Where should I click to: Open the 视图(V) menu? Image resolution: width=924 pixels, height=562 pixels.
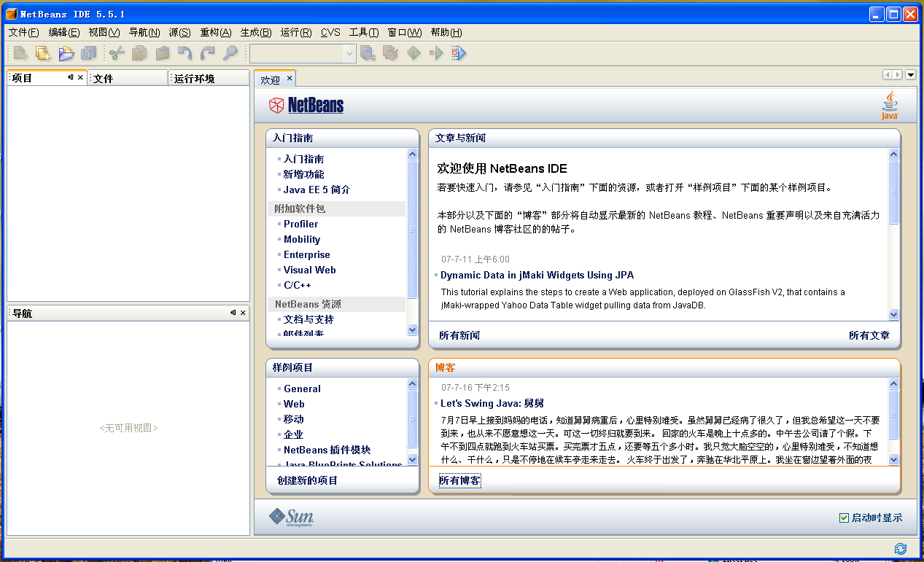(x=104, y=32)
